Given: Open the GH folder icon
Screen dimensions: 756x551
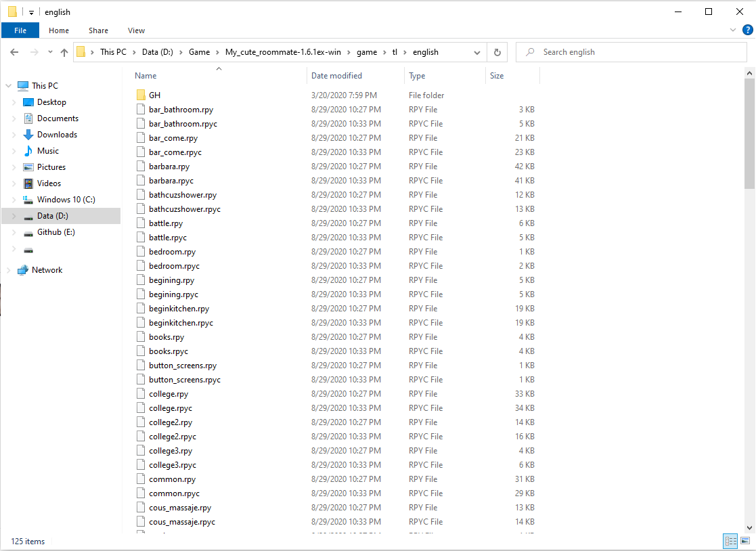Looking at the screenshot, I should tap(141, 95).
